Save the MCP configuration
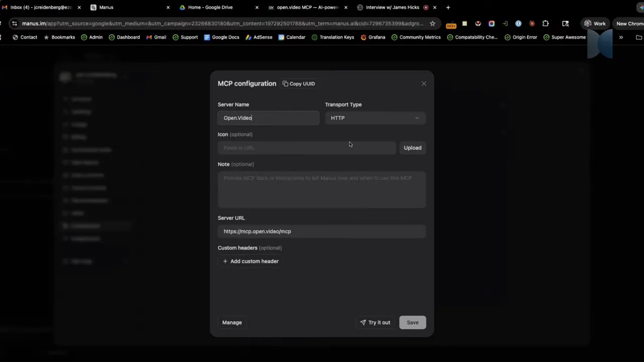This screenshot has height=362, width=644. tap(412, 322)
